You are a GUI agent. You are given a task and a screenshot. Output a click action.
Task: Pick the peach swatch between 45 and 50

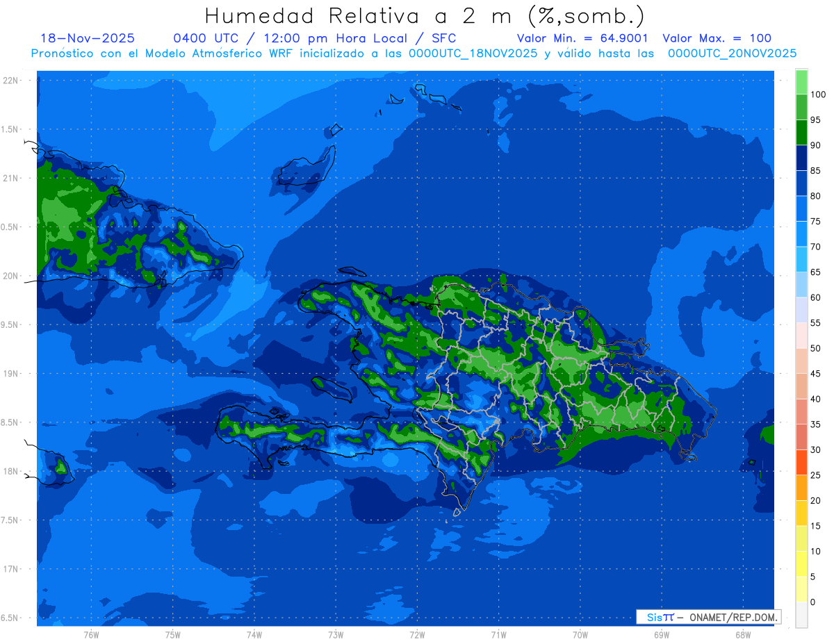(801, 361)
